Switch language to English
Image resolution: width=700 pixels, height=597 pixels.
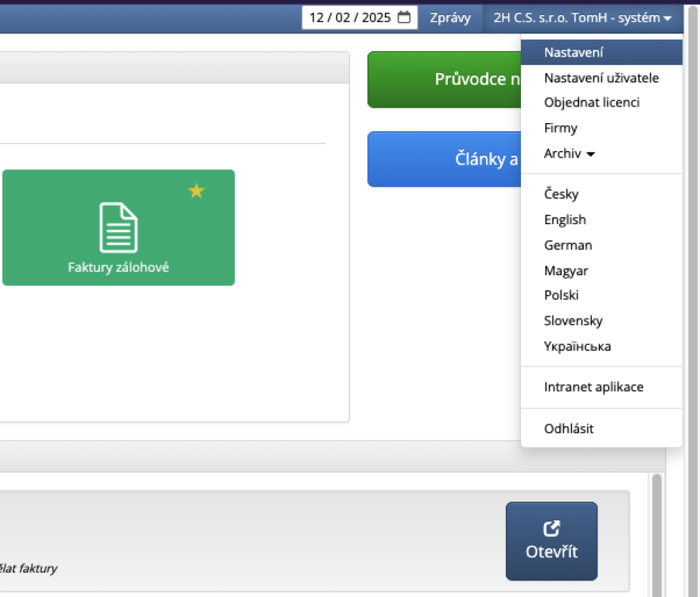(565, 219)
